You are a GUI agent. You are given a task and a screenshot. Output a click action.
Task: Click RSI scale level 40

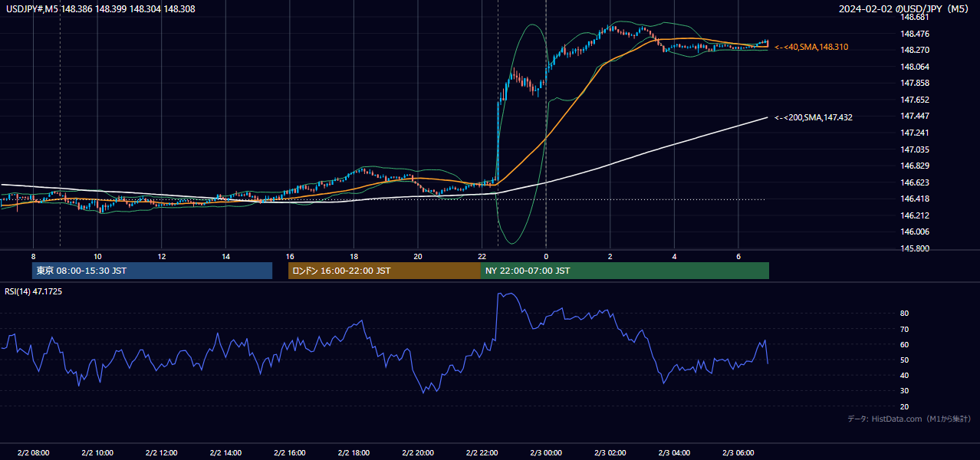tap(905, 375)
